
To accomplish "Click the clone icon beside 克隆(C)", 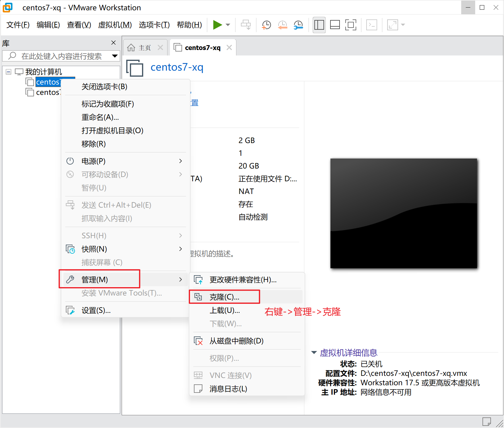I will click(198, 297).
